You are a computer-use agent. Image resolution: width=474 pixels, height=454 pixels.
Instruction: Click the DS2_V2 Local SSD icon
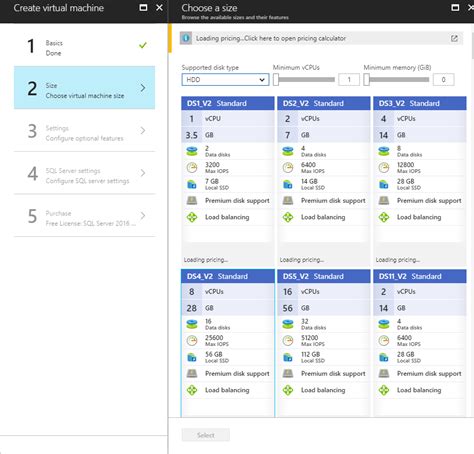pos(288,184)
